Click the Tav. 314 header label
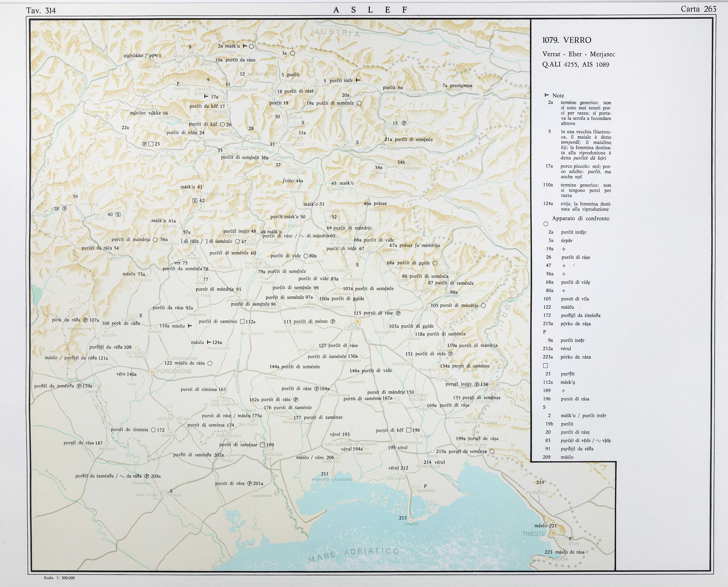728x587 pixels. point(41,10)
